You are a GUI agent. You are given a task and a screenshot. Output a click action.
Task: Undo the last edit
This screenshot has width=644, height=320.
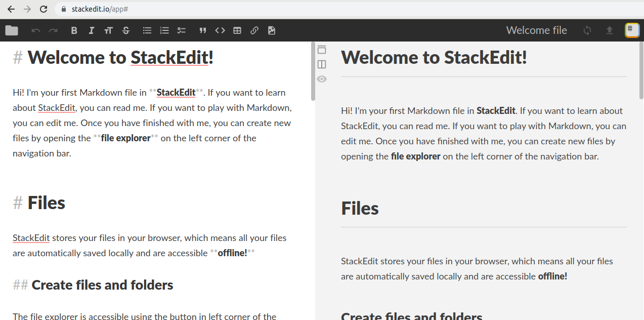click(x=35, y=30)
